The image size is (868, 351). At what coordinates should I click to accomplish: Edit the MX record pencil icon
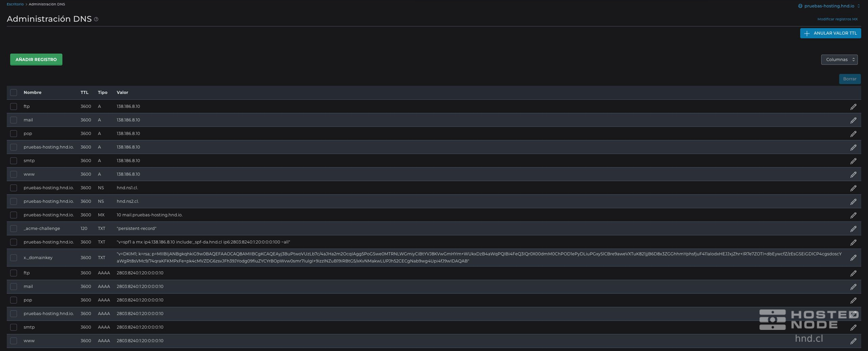coord(853,215)
